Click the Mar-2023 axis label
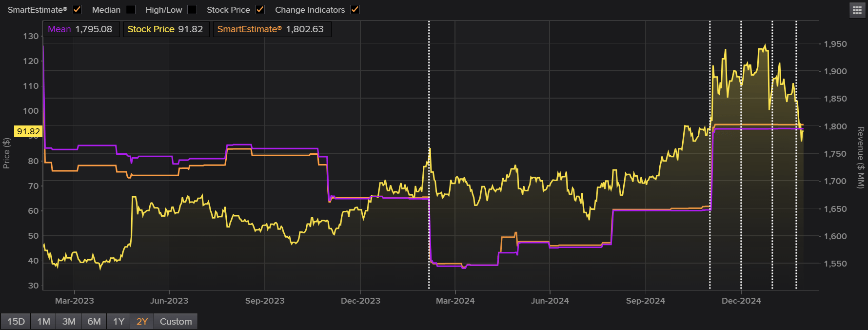 click(74, 301)
